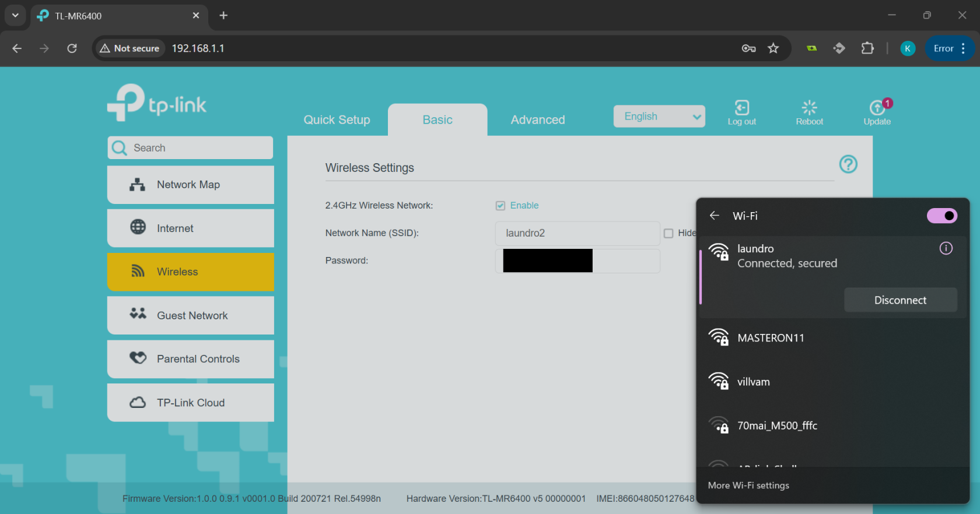Viewport: 980px width, 514px height.
Task: Open the browser Extensions puzzle icon
Action: (867, 48)
